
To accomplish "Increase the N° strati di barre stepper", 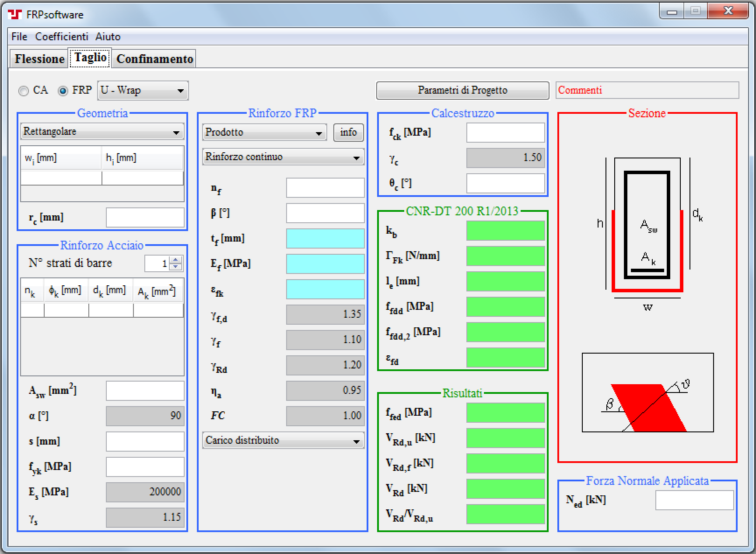I will coord(175,260).
